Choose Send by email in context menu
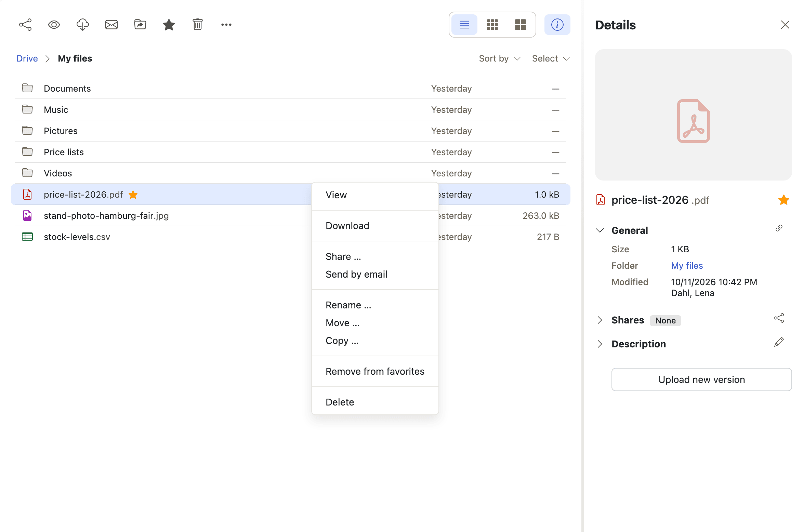Image resolution: width=803 pixels, height=532 pixels. (375, 274)
